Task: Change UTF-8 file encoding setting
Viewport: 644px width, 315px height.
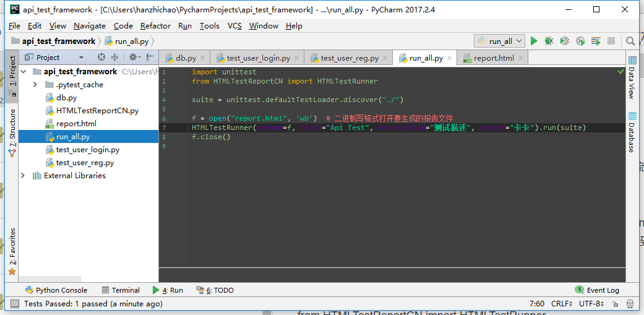Action: [x=592, y=304]
